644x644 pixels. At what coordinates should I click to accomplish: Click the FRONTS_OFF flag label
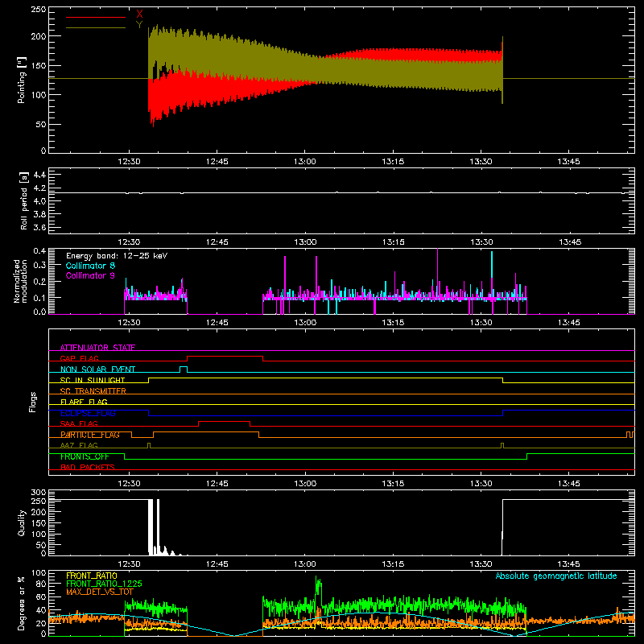(x=85, y=456)
